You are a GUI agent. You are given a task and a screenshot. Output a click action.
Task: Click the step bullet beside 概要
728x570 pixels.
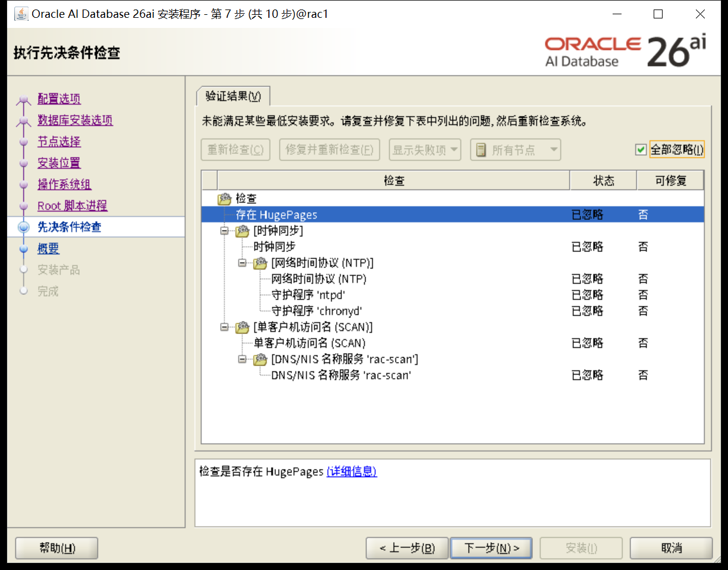[x=24, y=248]
